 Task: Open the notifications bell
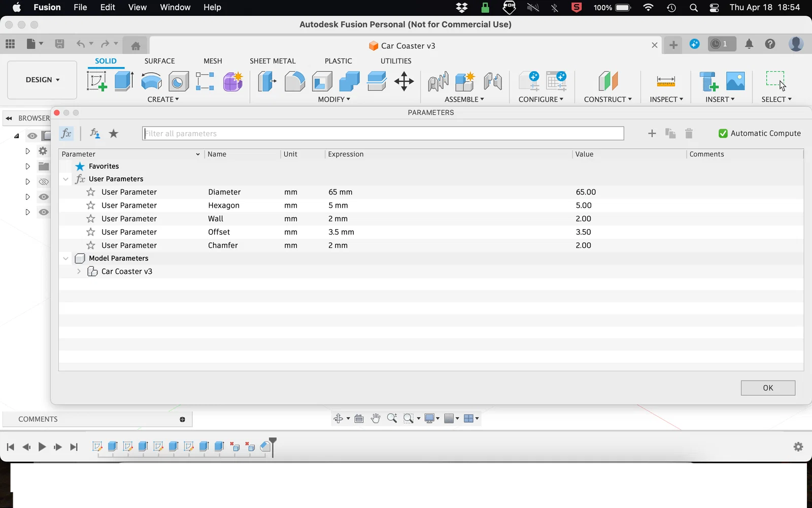[x=749, y=44]
